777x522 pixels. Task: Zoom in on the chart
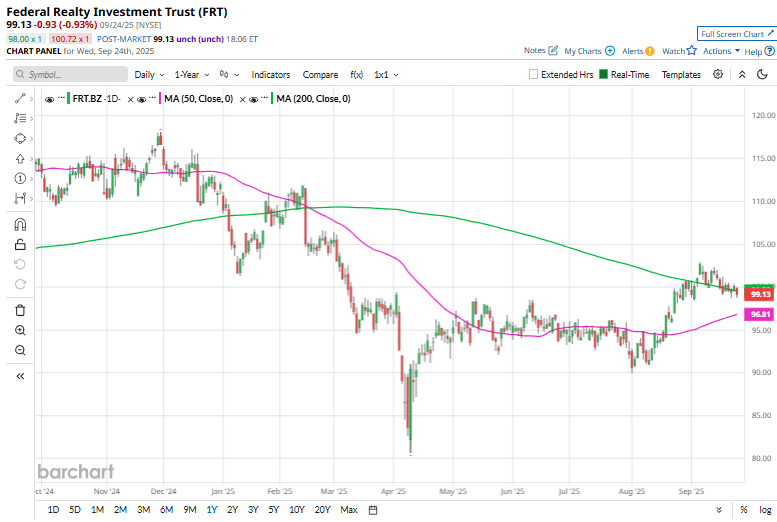(20, 331)
